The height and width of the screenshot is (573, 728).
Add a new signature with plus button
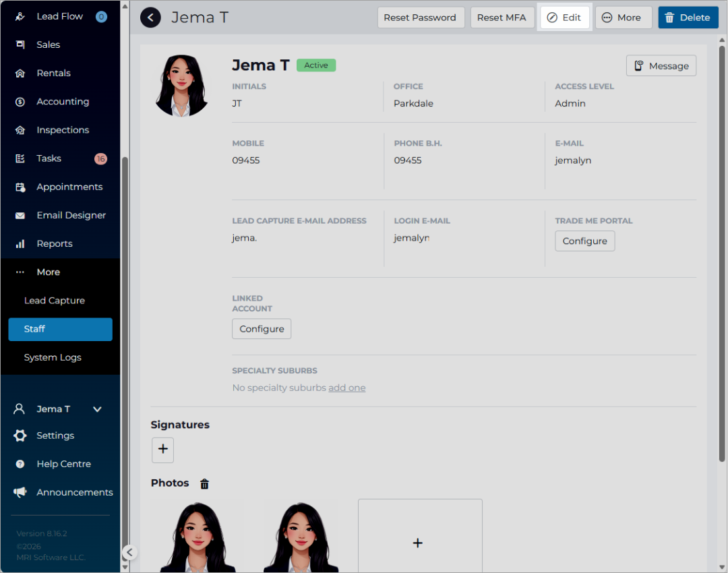tap(162, 450)
